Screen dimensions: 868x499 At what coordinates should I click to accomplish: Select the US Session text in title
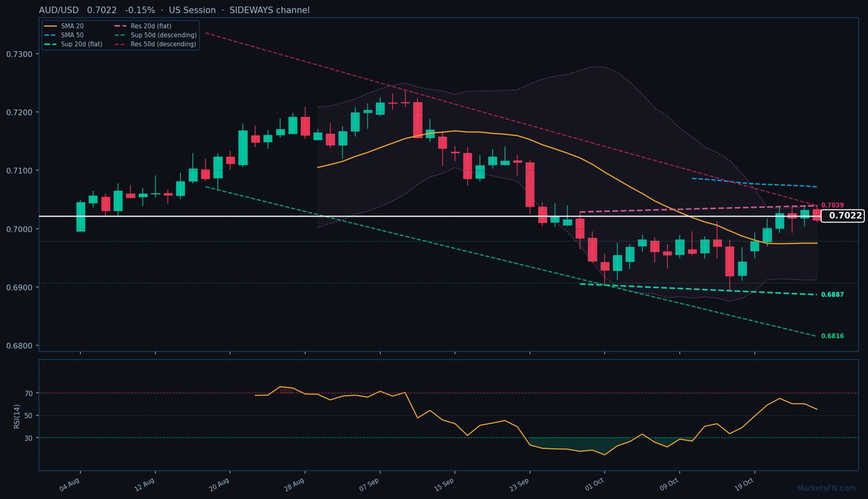point(191,10)
